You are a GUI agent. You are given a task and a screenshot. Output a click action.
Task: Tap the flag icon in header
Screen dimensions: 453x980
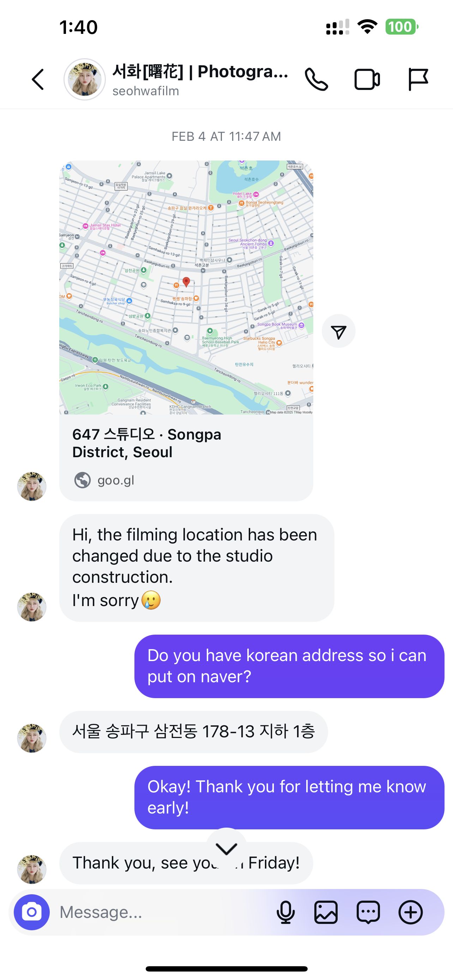418,79
